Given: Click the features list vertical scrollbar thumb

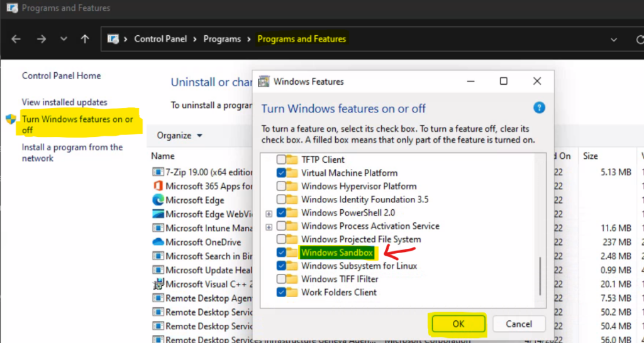Looking at the screenshot, I should pos(540,276).
